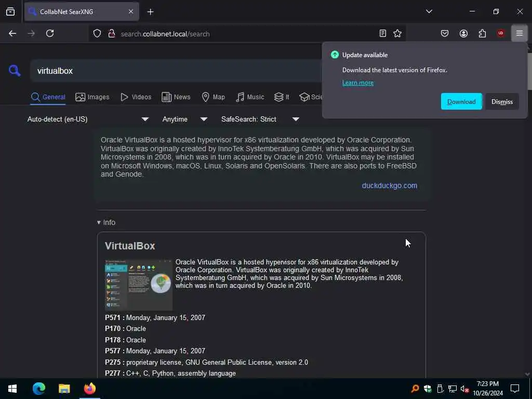Go back to the previous page

[12, 34]
